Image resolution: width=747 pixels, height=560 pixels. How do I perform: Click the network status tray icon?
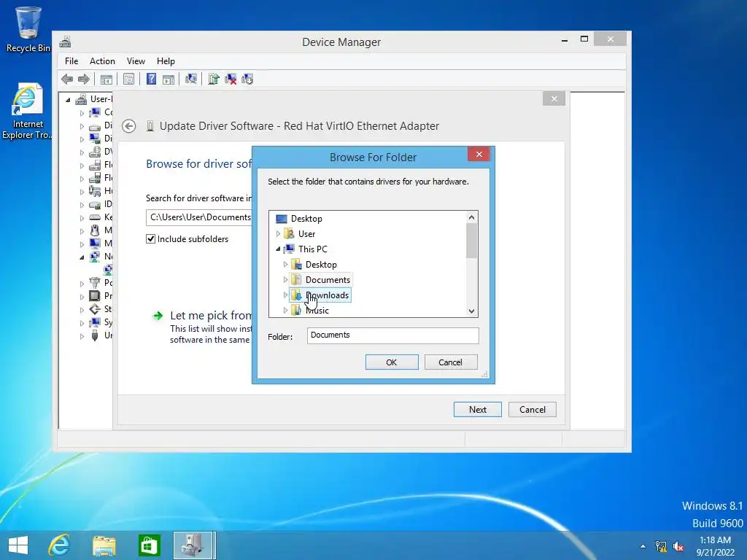pyautogui.click(x=661, y=546)
